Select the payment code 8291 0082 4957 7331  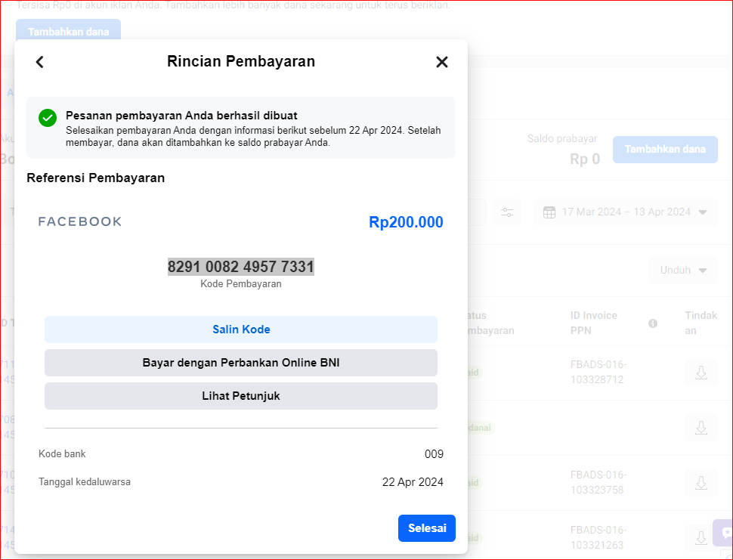point(241,267)
